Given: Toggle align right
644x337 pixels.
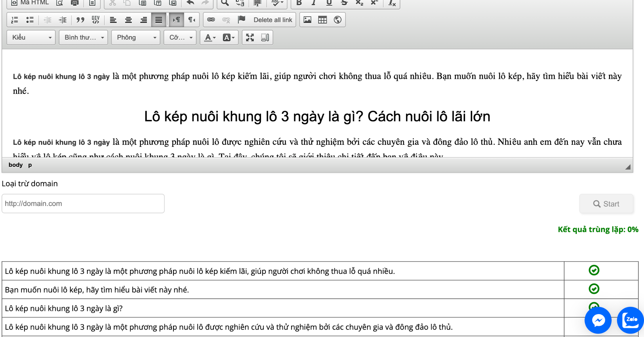Looking at the screenshot, I should pos(143,20).
